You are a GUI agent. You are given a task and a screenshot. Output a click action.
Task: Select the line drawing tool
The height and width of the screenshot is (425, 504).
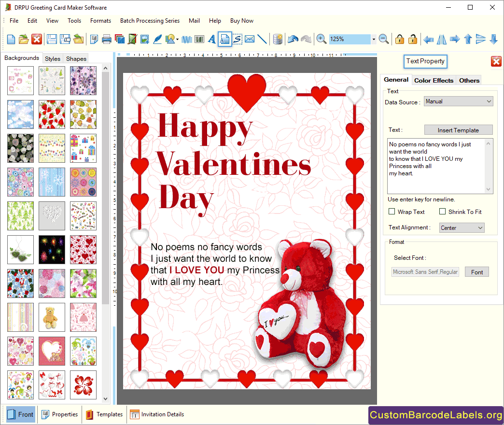pos(262,39)
